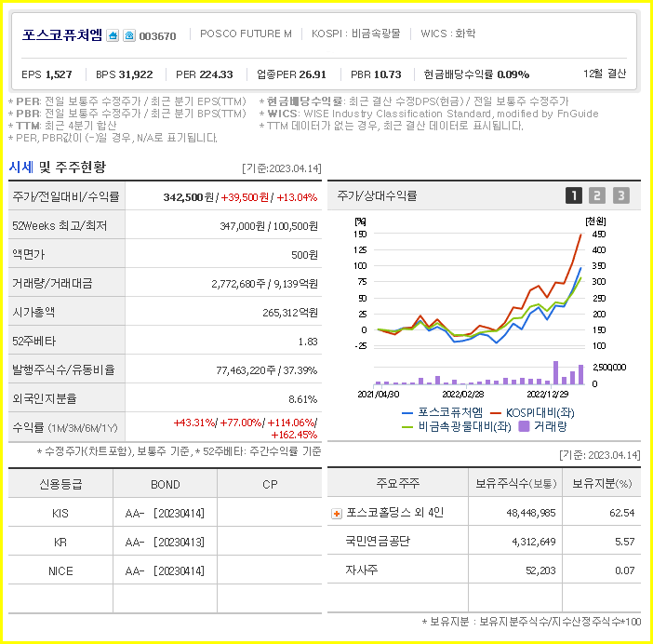Click the 보유지분(%) column header

(x=602, y=483)
